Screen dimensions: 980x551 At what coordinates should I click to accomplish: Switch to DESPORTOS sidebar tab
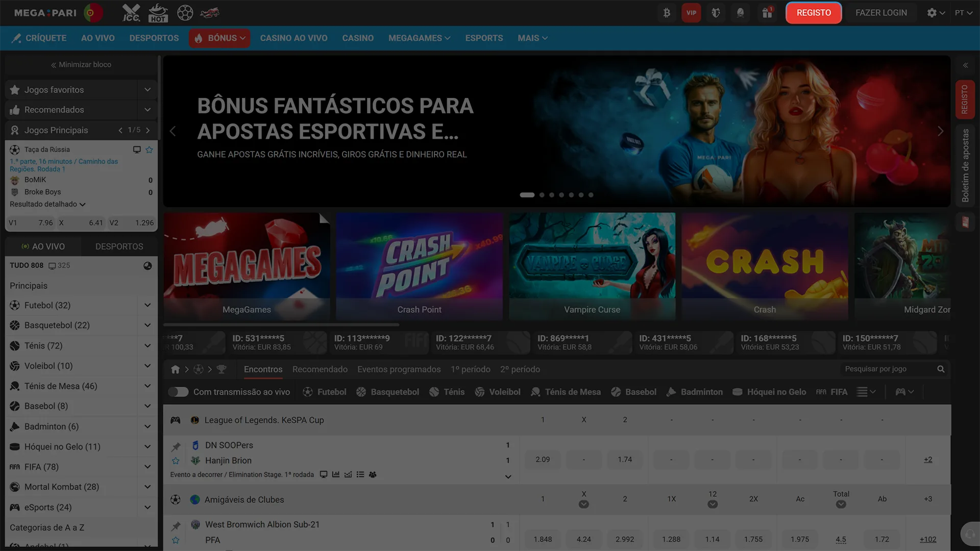pyautogui.click(x=119, y=246)
